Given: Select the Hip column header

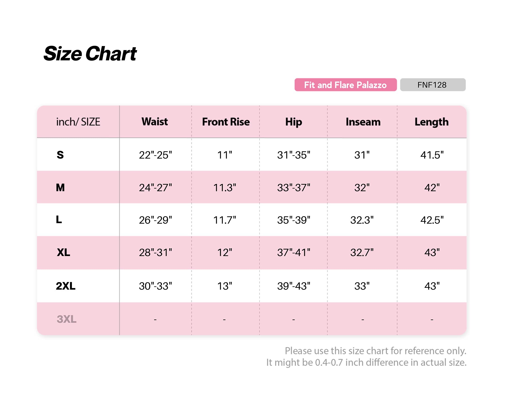Looking at the screenshot, I should [x=293, y=122].
